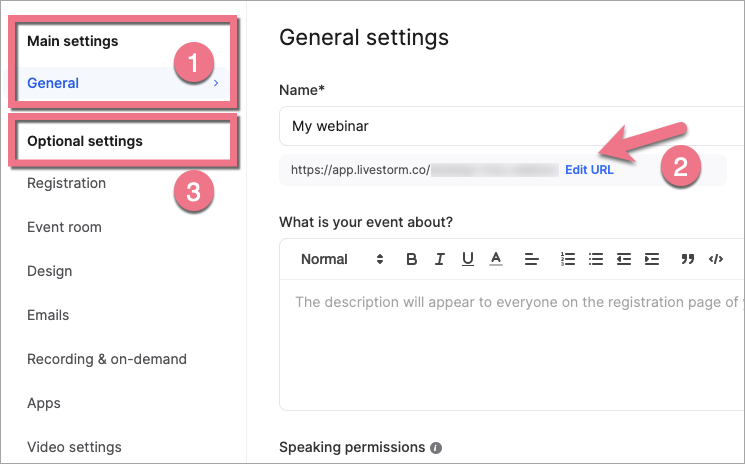Click the chevron next to General
Image resolution: width=745 pixels, height=464 pixels.
[216, 83]
